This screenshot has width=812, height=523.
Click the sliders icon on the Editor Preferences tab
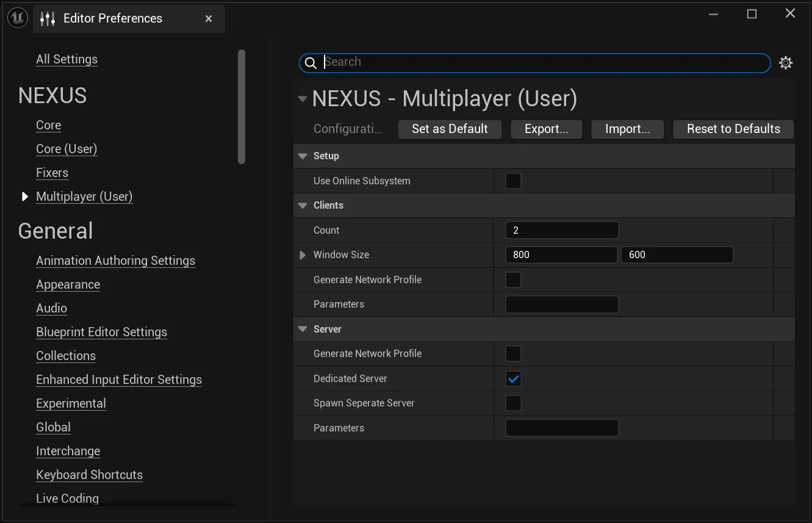click(47, 18)
